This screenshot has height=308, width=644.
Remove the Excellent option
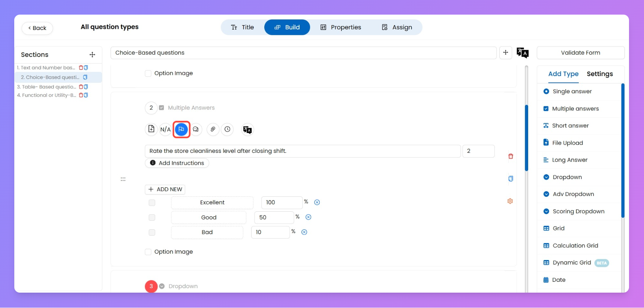point(317,202)
